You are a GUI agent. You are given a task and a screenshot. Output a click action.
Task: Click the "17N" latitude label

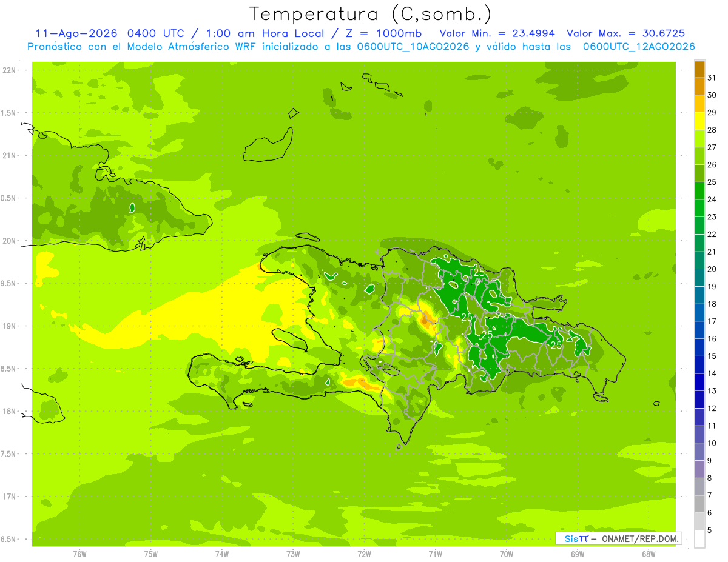click(x=10, y=497)
